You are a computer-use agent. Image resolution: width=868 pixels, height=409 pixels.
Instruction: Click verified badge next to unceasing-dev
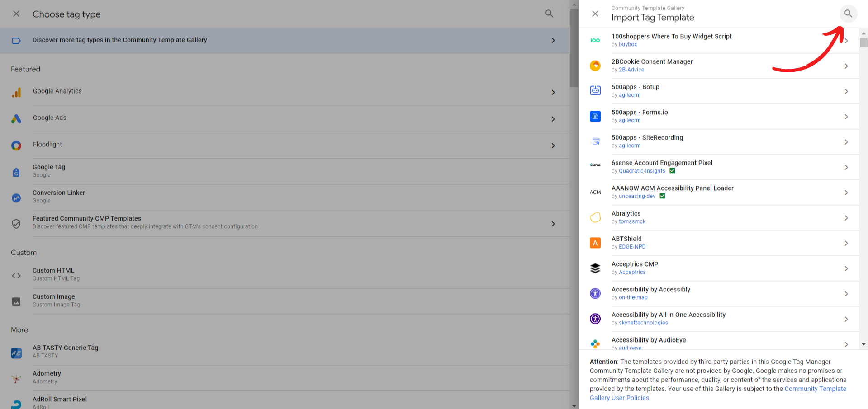[x=662, y=196]
